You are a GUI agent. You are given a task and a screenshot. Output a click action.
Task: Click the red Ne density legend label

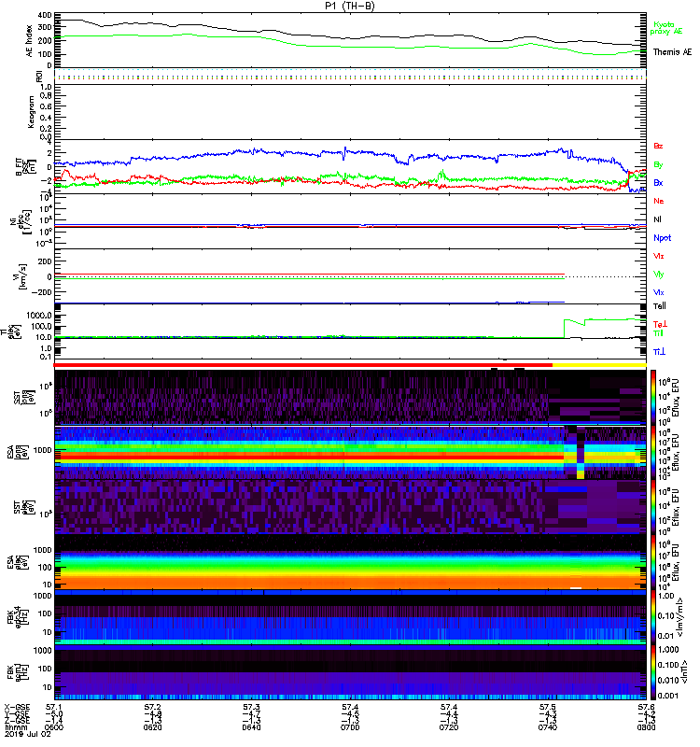659,201
